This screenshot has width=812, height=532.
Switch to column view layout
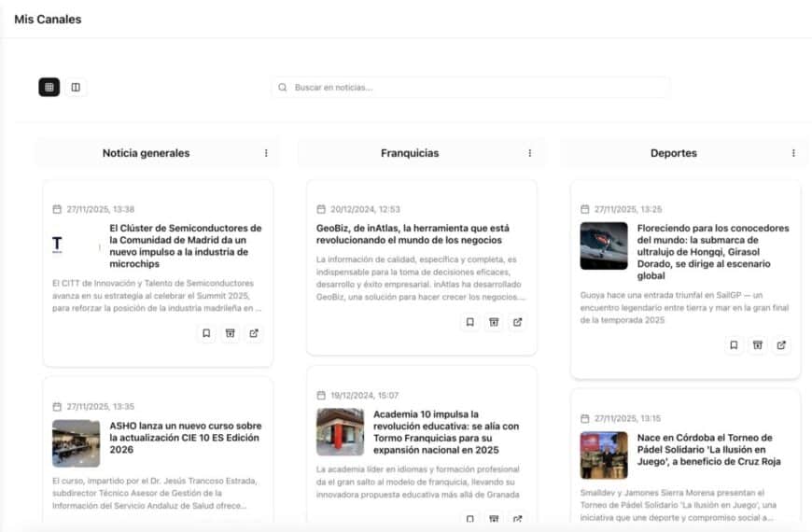[76, 87]
